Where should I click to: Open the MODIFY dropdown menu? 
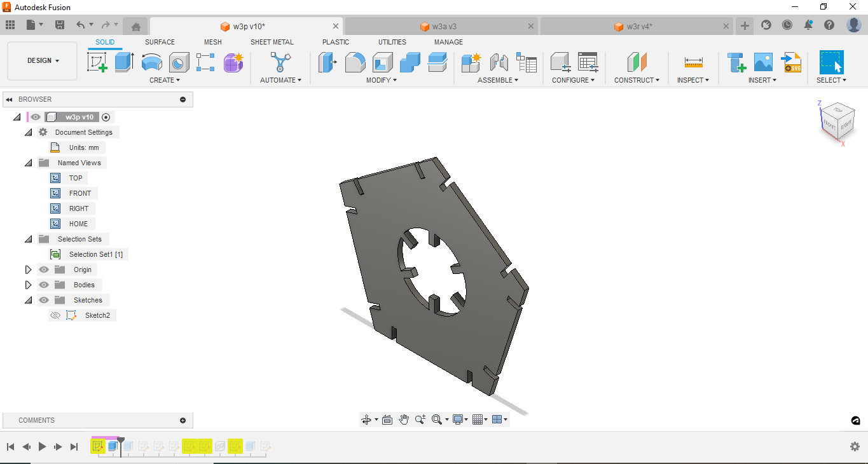(382, 80)
